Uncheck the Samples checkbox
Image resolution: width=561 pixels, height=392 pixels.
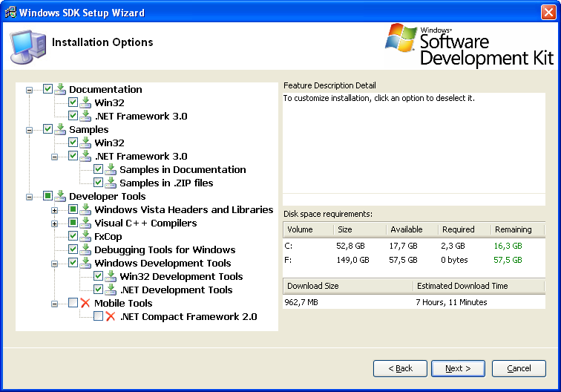click(x=47, y=128)
